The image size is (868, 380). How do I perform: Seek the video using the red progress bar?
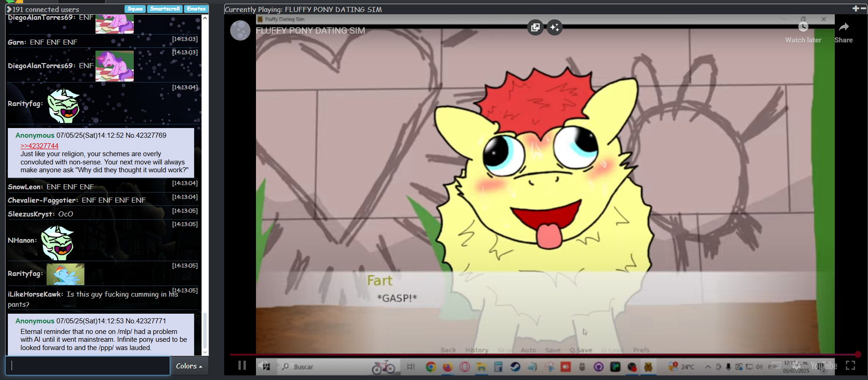(543, 354)
